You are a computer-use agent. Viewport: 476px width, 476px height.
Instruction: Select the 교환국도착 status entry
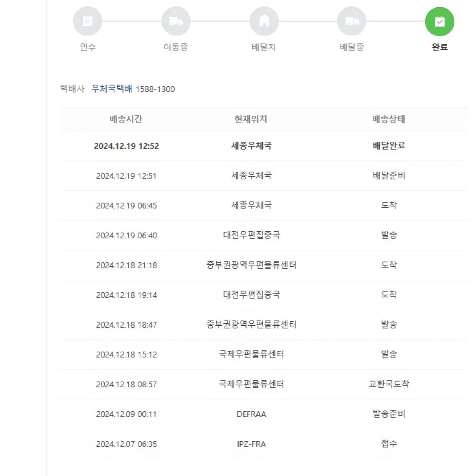(x=389, y=384)
